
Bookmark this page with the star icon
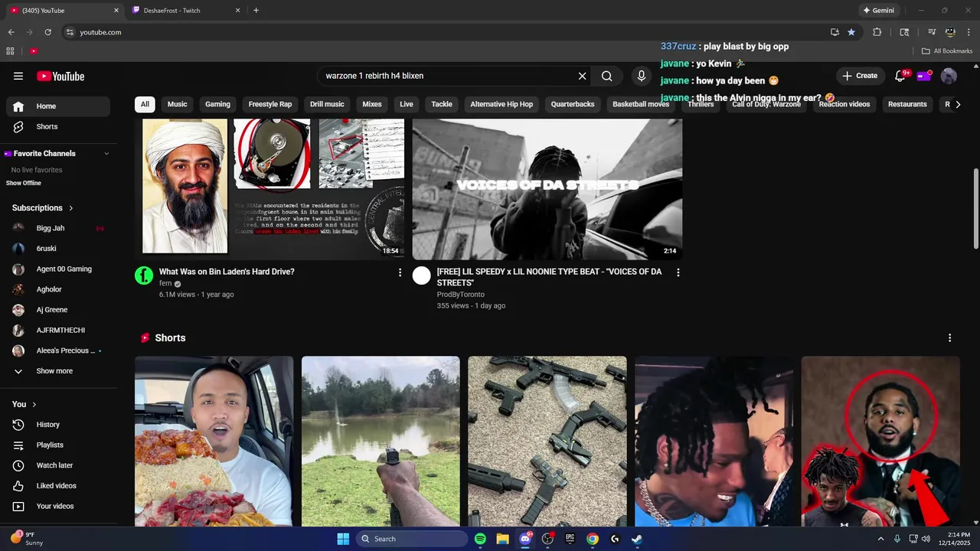point(851,32)
